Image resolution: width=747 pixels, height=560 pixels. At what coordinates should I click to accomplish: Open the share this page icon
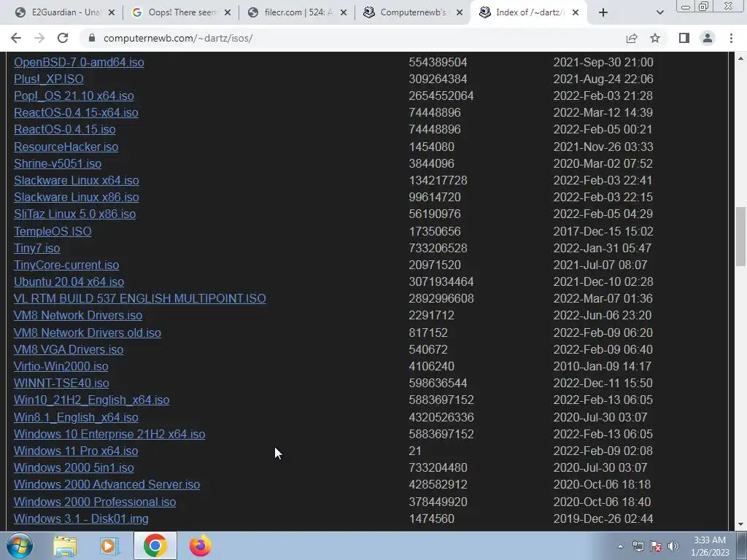coord(632,38)
